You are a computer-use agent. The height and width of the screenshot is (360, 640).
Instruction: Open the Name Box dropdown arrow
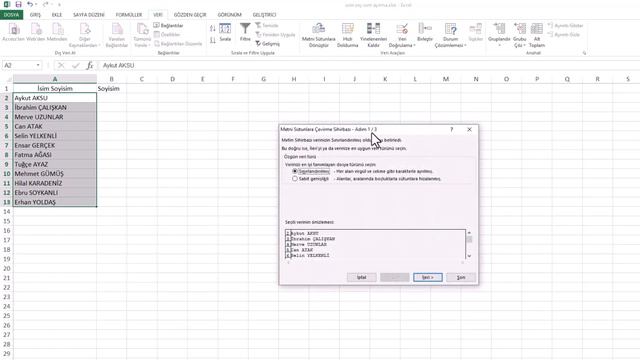[x=38, y=65]
